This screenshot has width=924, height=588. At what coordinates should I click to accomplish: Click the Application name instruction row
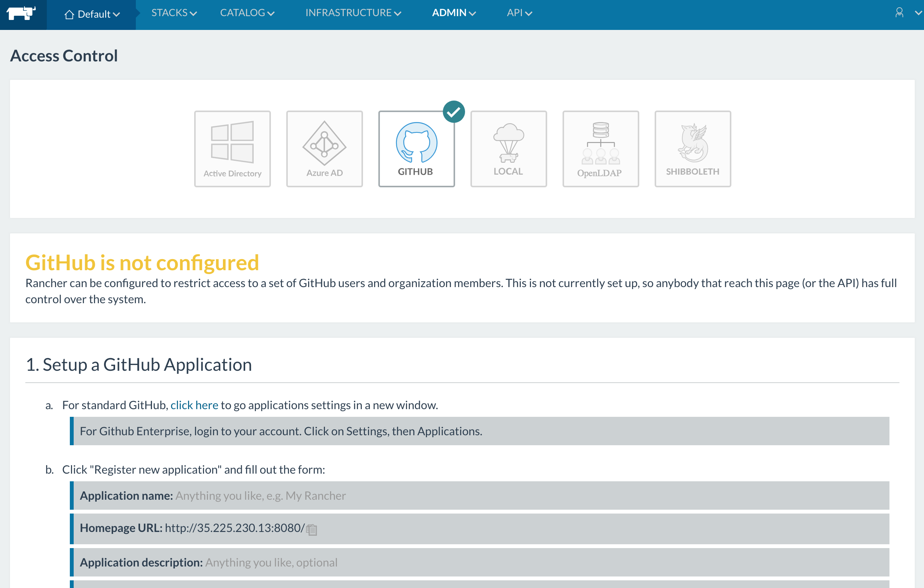[x=480, y=496]
